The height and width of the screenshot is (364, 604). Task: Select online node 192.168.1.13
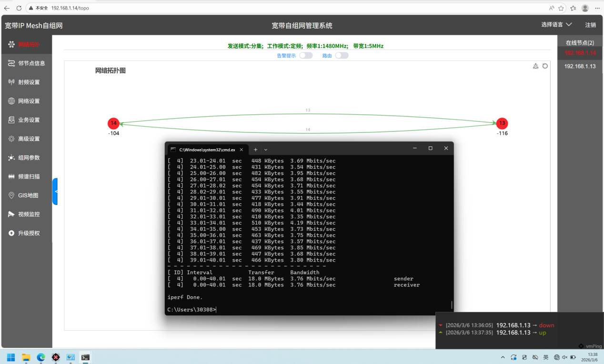[x=580, y=66]
